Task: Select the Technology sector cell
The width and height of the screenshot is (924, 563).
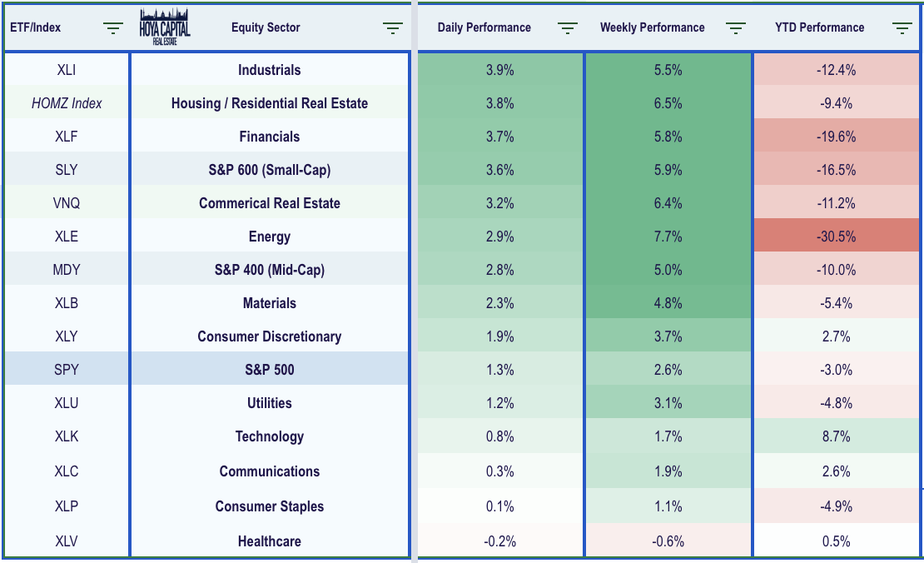Action: 269,436
